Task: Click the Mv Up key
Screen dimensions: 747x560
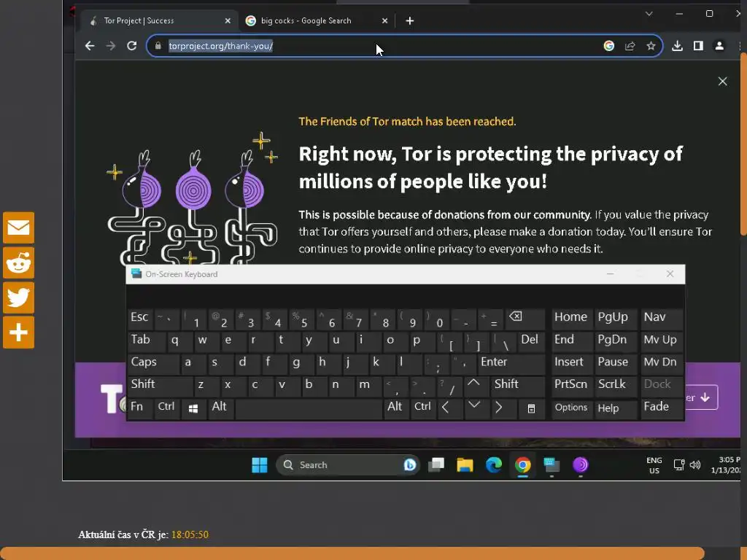Action: [x=662, y=341]
